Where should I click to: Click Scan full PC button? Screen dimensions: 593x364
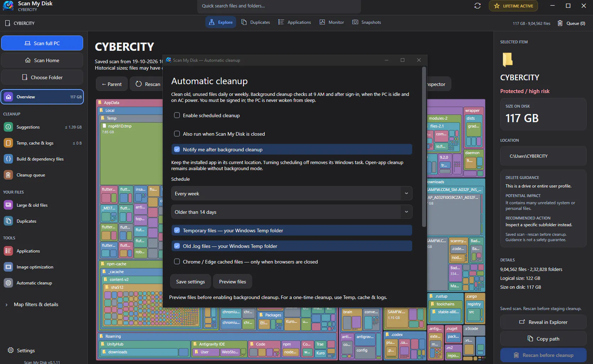[42, 43]
